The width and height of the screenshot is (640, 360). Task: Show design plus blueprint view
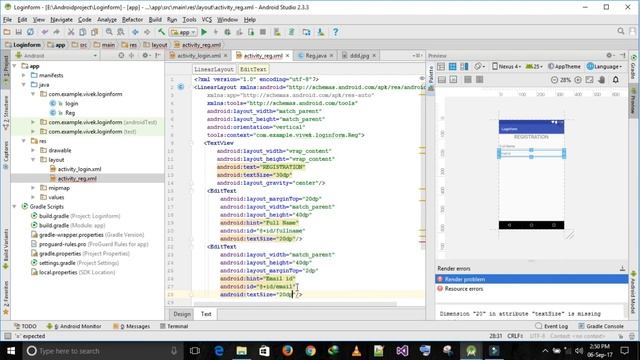coord(464,67)
